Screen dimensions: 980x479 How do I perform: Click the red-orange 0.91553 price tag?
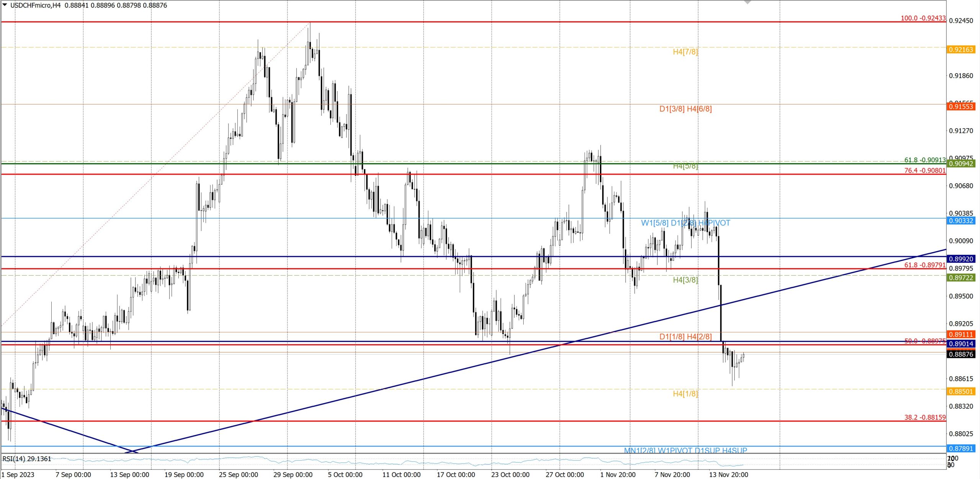961,106
